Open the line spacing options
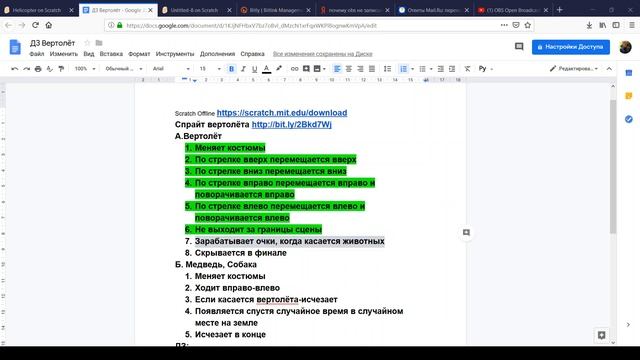640x360 pixels. (x=387, y=69)
